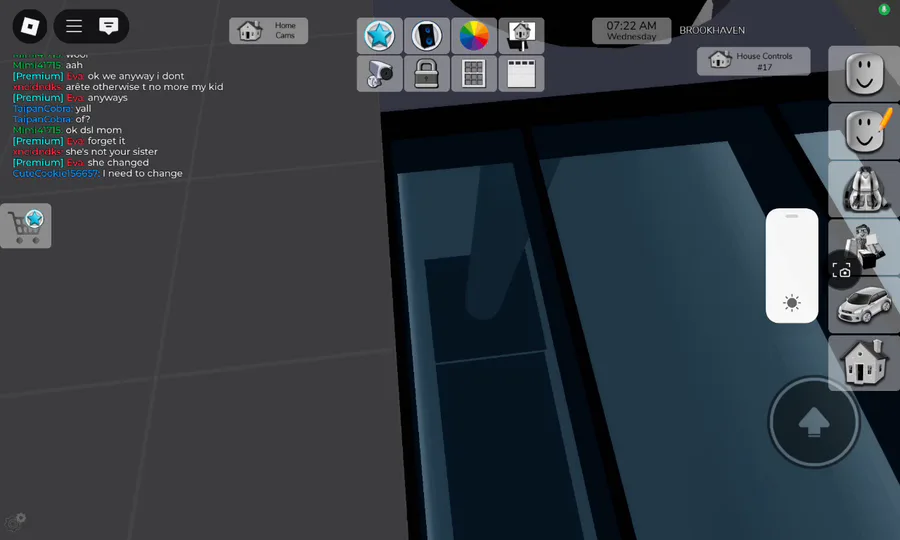This screenshot has width=900, height=540.
Task: Click the house for-sale sign icon
Action: click(521, 36)
